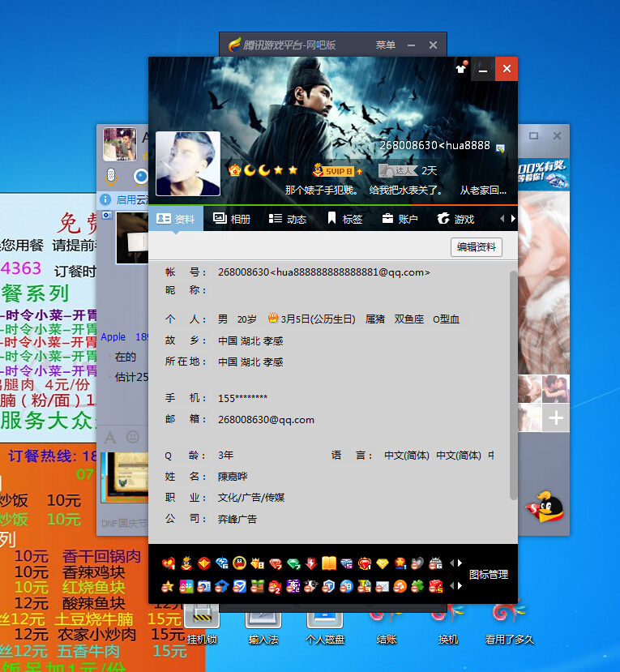
Task: Open the 图标管理 link
Action: click(489, 574)
